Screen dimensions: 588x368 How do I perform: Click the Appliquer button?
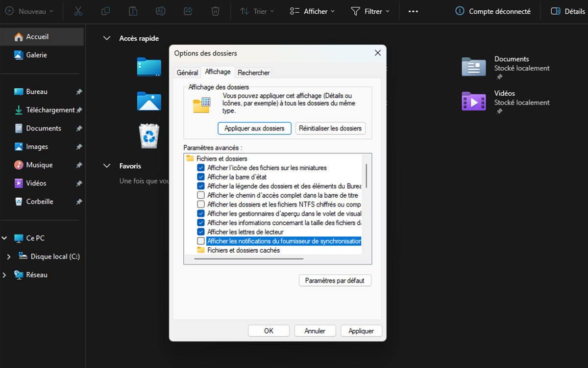click(361, 331)
